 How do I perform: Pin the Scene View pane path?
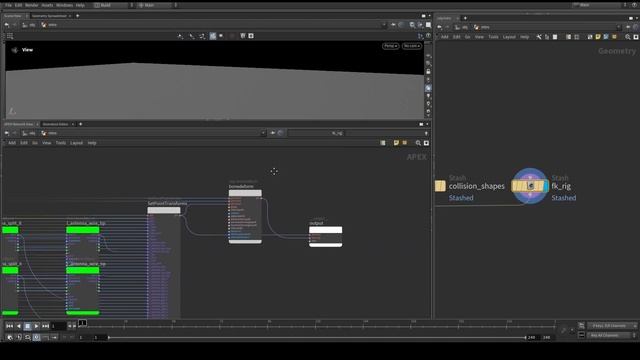point(393,25)
